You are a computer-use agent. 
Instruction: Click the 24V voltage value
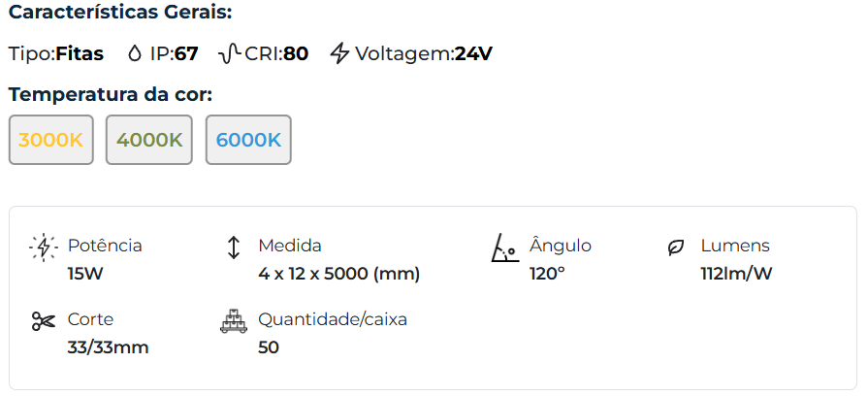pyautogui.click(x=473, y=53)
